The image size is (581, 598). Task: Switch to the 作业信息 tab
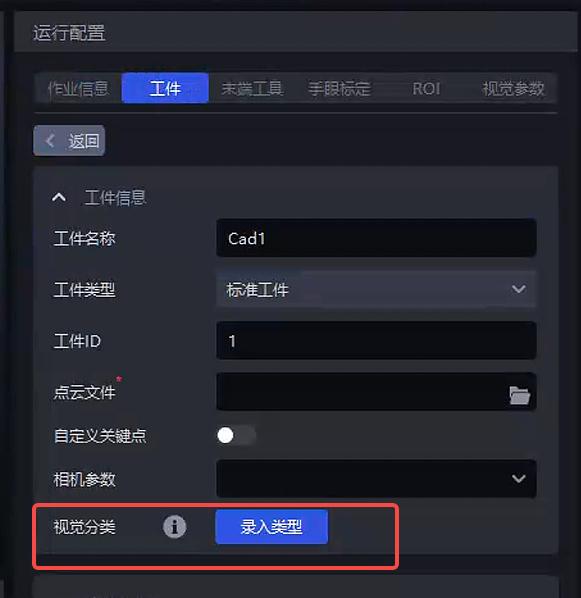point(78,88)
